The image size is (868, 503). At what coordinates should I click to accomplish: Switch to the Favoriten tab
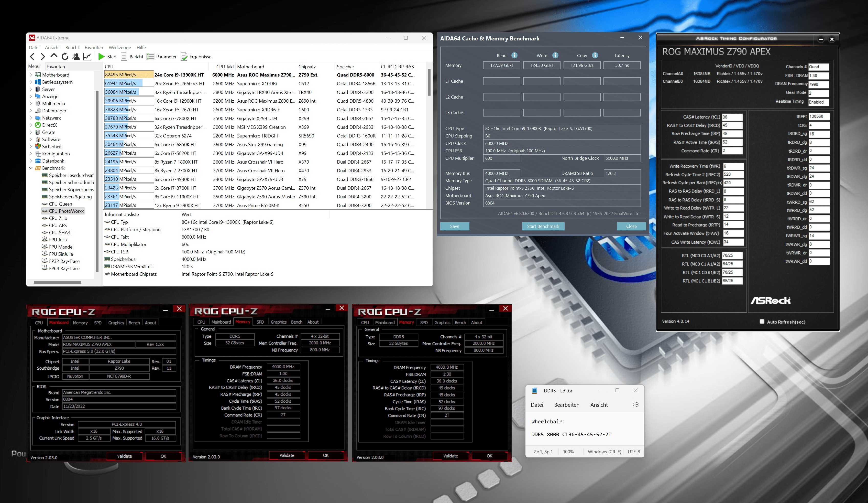(x=56, y=67)
